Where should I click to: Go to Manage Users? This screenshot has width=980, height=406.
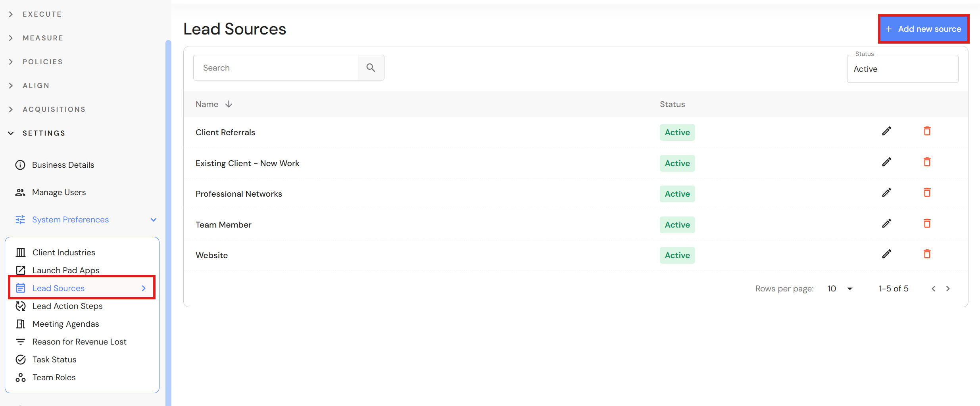pos(59,192)
